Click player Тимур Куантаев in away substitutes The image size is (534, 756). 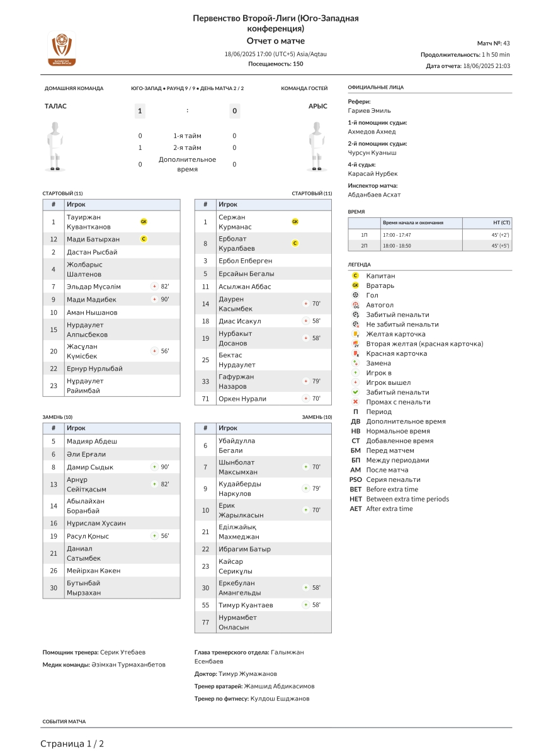click(x=246, y=605)
